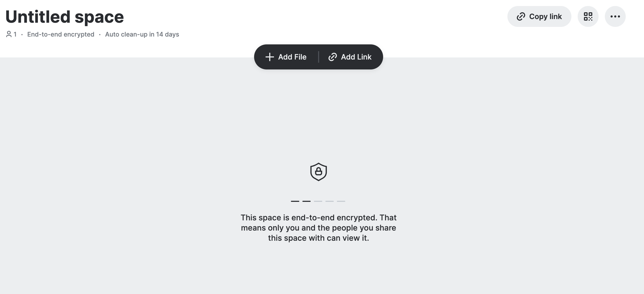This screenshot has width=644, height=294.
Task: Click the shield lock encryption icon
Action: coord(318,172)
